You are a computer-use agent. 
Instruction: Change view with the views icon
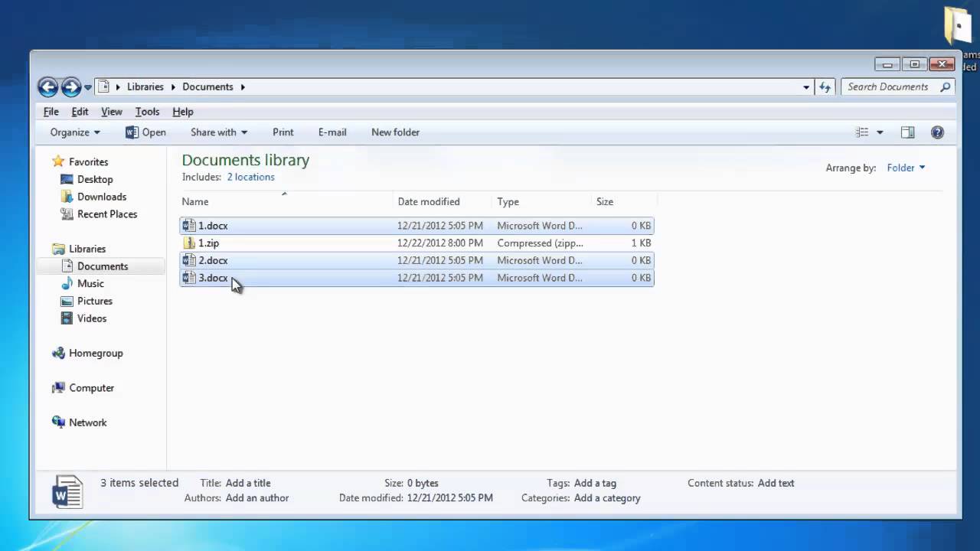click(862, 132)
